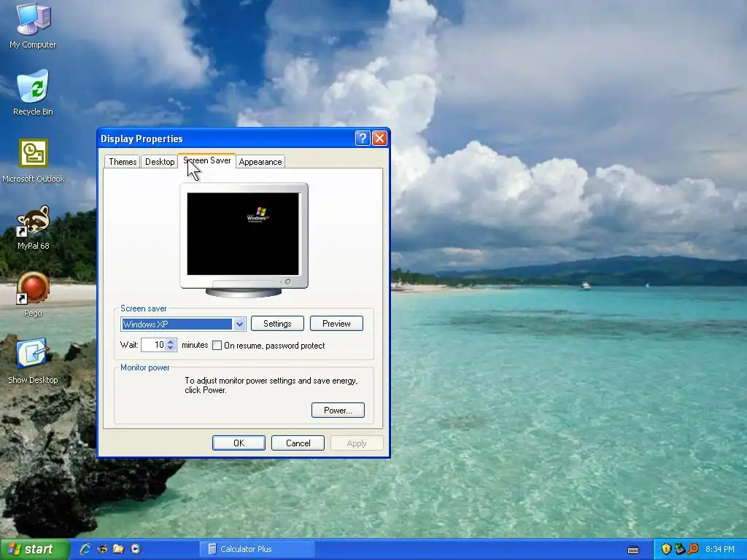The image size is (747, 560).
Task: Open the folder icon in quick launch
Action: click(119, 549)
